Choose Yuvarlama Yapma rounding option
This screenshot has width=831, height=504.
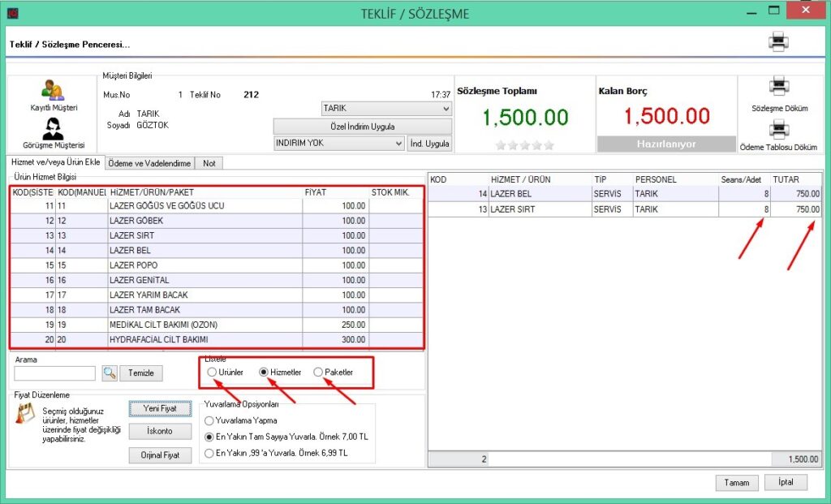click(209, 421)
